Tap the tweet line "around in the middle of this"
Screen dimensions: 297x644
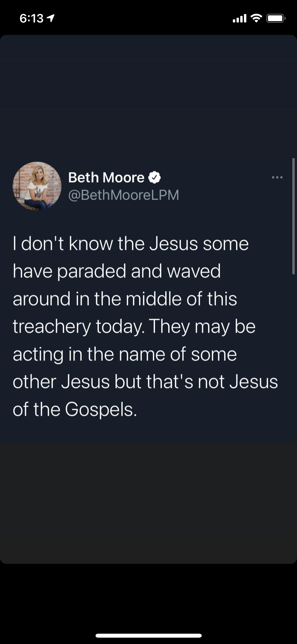125,299
